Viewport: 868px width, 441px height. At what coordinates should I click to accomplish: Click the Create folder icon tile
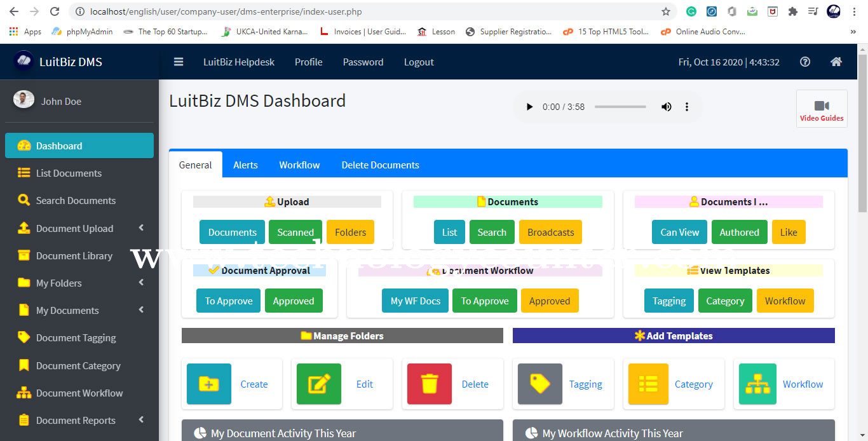[209, 384]
